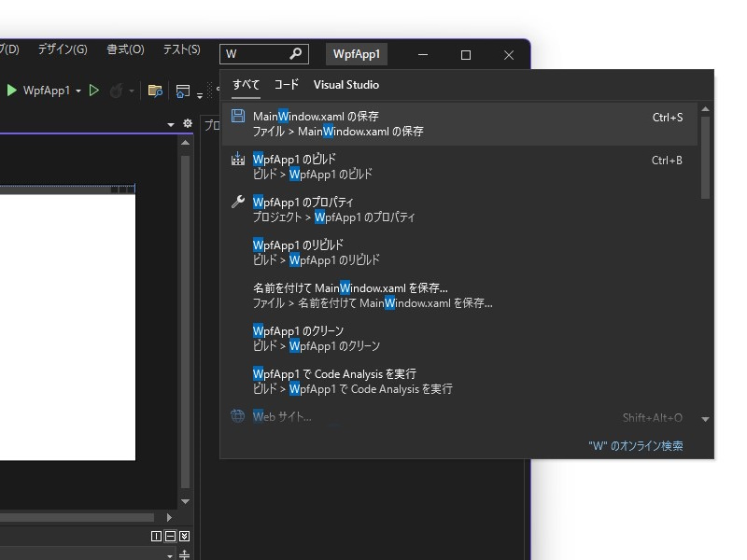This screenshot has height=560, width=747.
Task: Maximize the Visual Studio window
Action: click(x=465, y=55)
